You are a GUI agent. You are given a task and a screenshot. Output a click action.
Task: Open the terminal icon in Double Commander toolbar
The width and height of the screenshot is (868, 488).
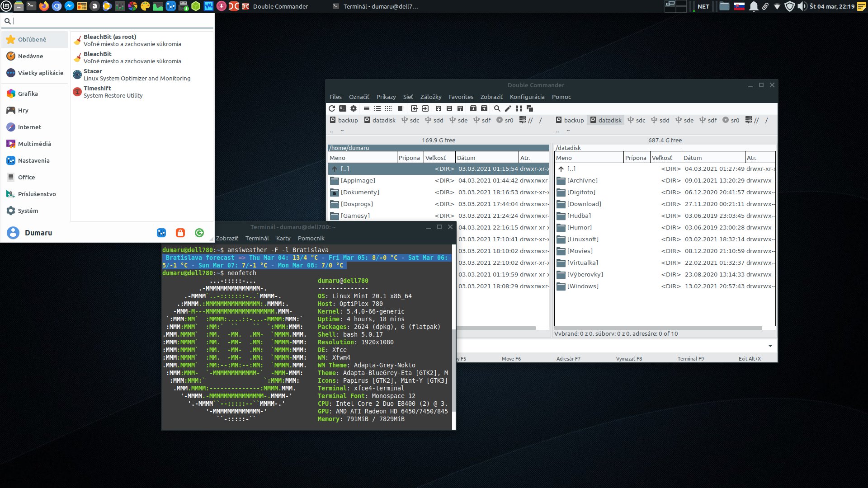point(343,108)
